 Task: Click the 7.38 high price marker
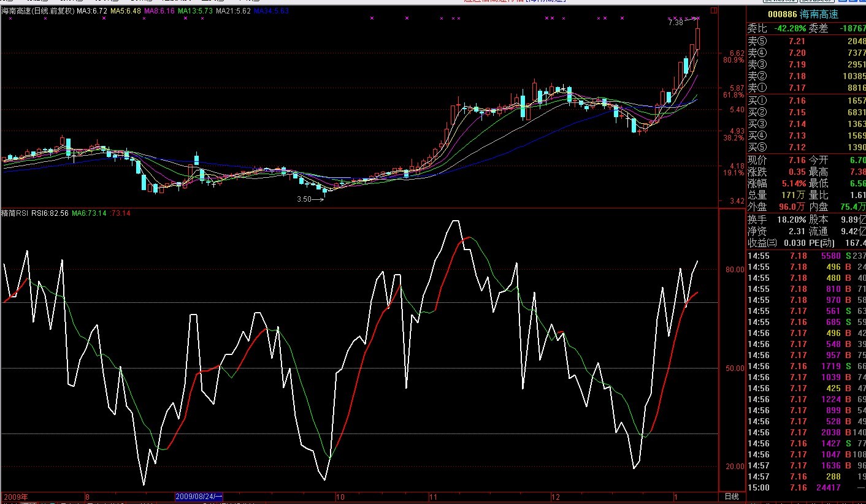[x=675, y=23]
